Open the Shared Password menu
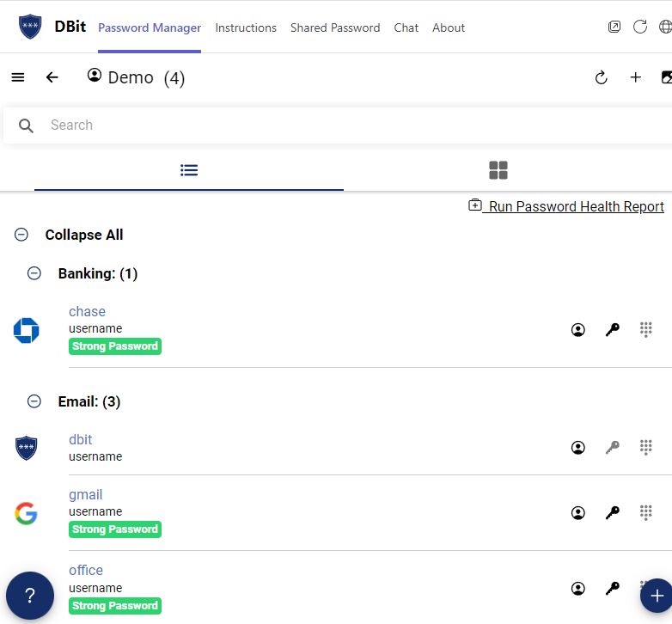 tap(335, 28)
